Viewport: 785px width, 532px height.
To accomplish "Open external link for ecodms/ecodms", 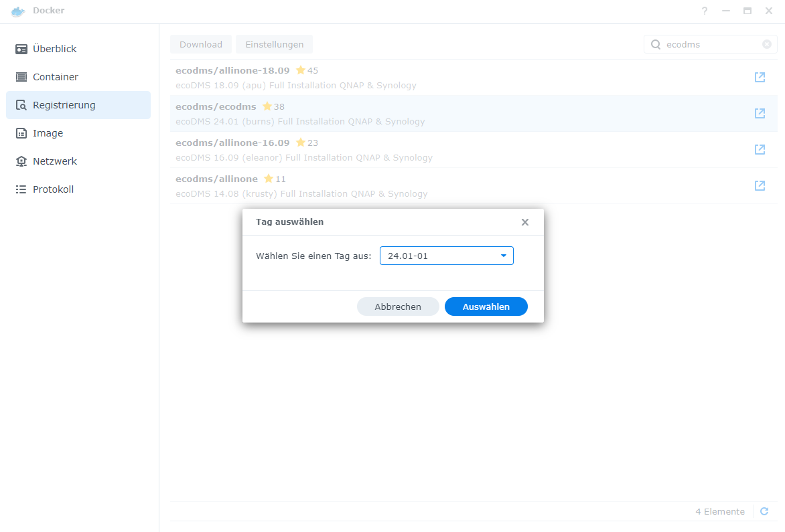I will (760, 114).
